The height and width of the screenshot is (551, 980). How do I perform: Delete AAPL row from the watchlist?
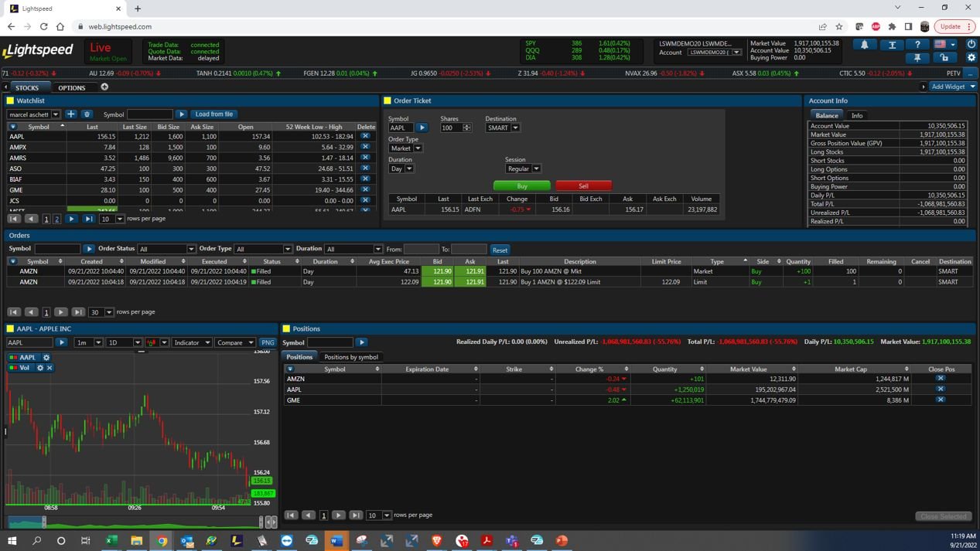pos(365,137)
